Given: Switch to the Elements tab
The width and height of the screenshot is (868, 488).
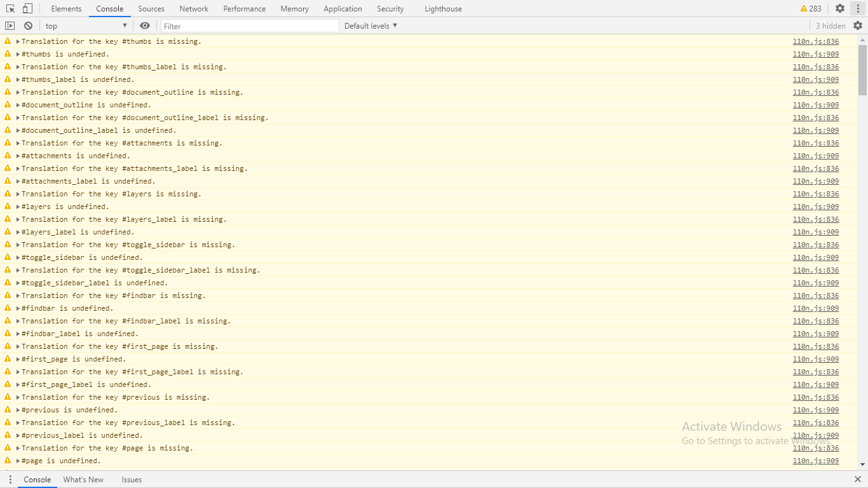Looking at the screenshot, I should (x=66, y=8).
